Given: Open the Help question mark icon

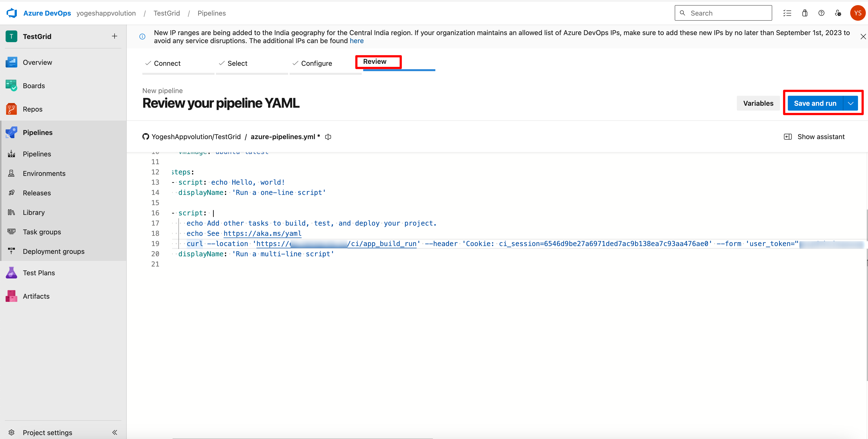Looking at the screenshot, I should click(821, 13).
